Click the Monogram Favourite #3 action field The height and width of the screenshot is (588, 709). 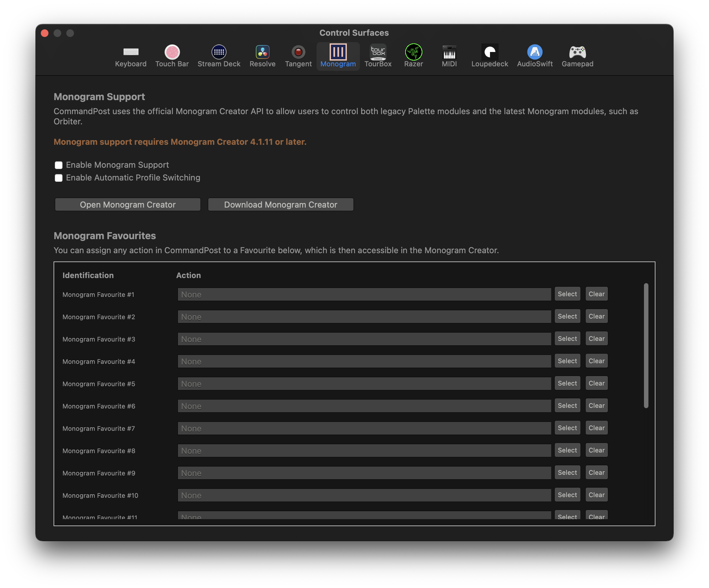(364, 339)
